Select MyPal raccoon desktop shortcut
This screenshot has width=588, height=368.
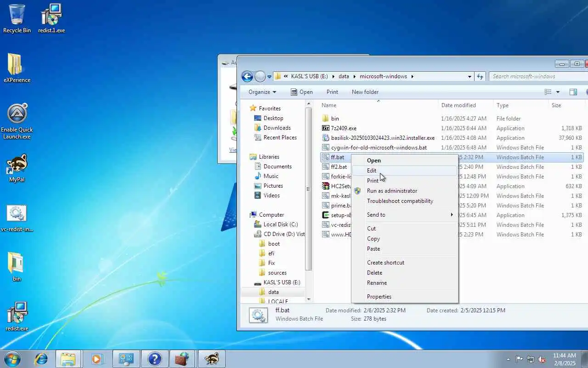(x=17, y=168)
